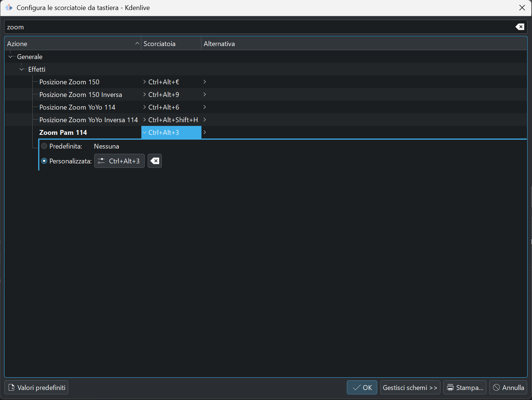Restore defaults with Valori predefiniti

tap(36, 387)
